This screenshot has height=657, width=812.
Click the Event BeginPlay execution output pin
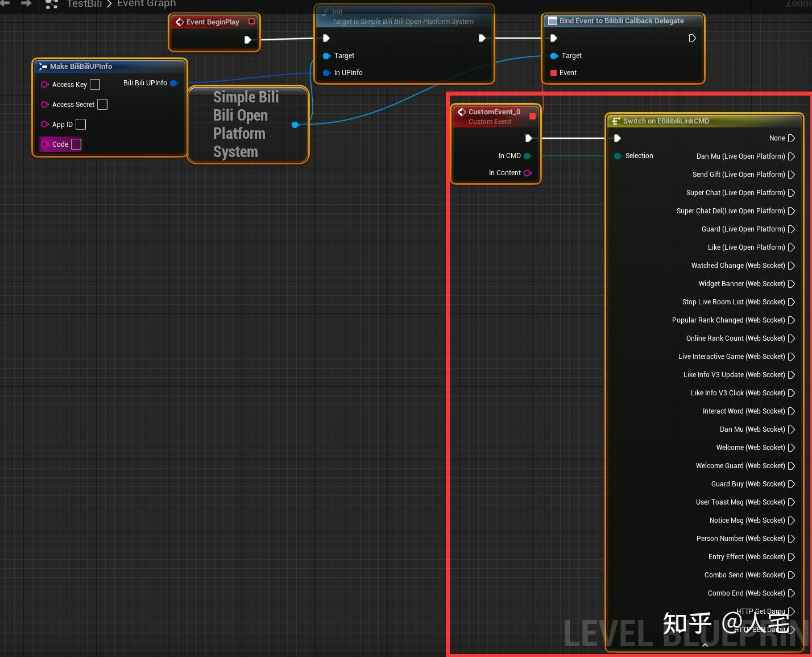[x=247, y=40]
